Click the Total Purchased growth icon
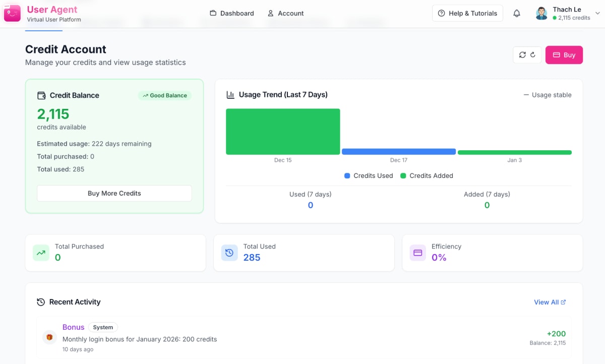Image resolution: width=605 pixels, height=364 pixels. [x=41, y=253]
